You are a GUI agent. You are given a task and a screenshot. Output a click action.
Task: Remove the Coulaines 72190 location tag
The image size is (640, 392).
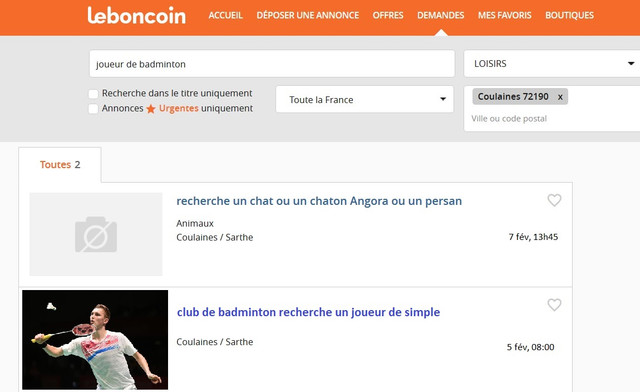coord(560,97)
